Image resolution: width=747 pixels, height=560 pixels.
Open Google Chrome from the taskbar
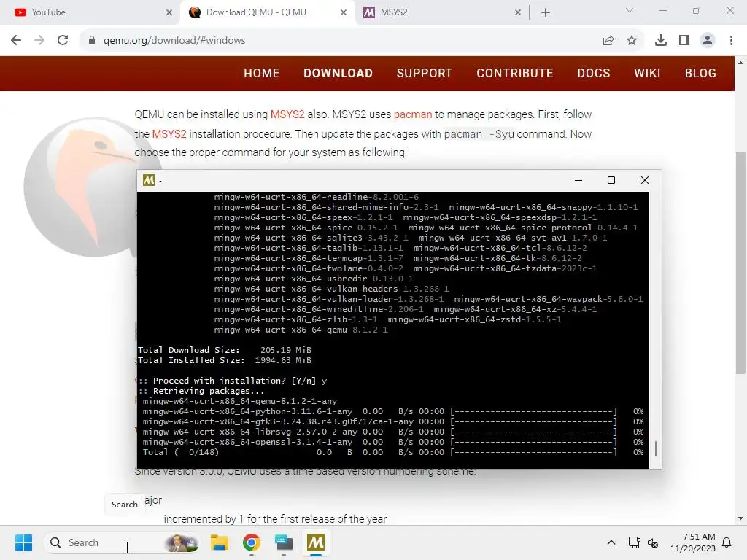coord(252,542)
